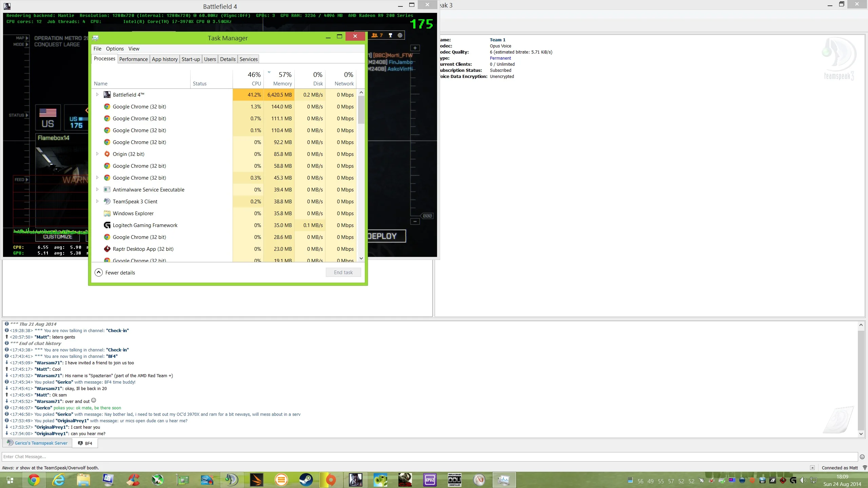868x488 pixels.
Task: Select the BF4 chat tab
Action: pos(85,443)
